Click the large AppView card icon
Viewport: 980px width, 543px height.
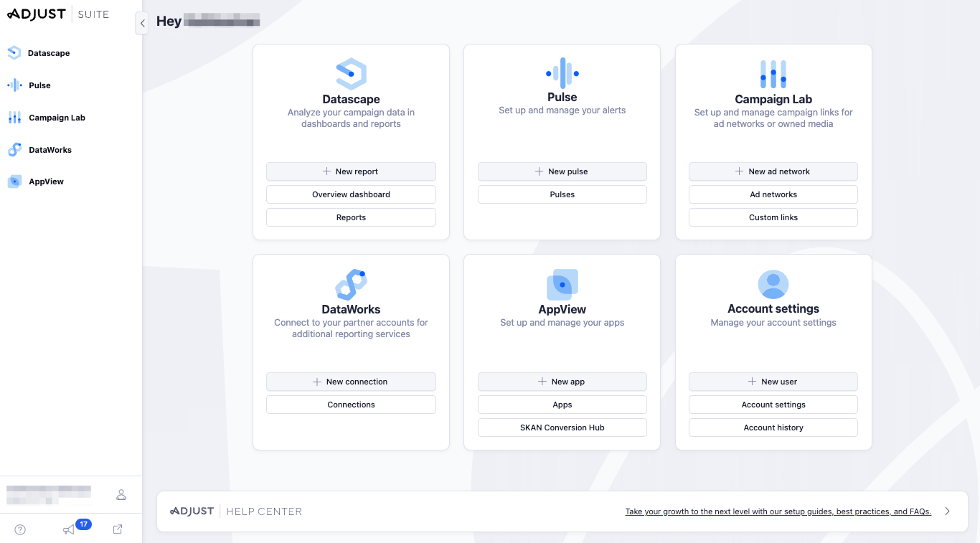coord(562,285)
